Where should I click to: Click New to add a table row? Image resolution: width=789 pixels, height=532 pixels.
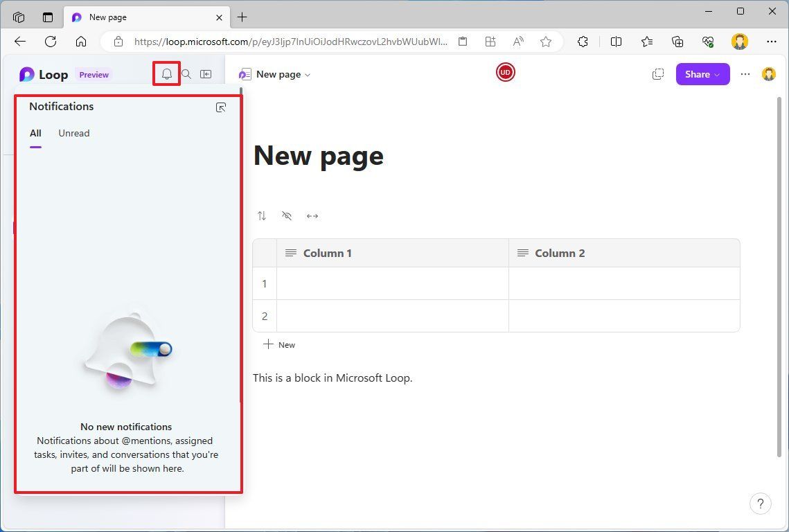pos(279,344)
